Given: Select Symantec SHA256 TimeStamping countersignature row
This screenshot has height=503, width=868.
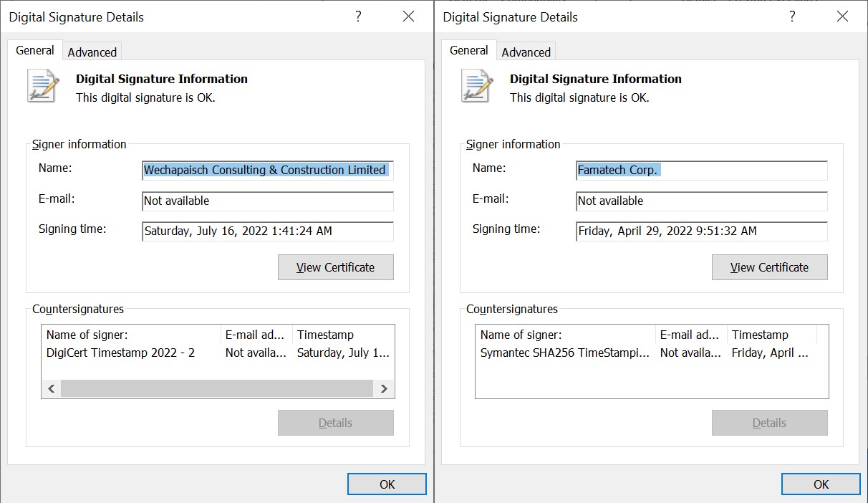Looking at the screenshot, I should pos(564,353).
